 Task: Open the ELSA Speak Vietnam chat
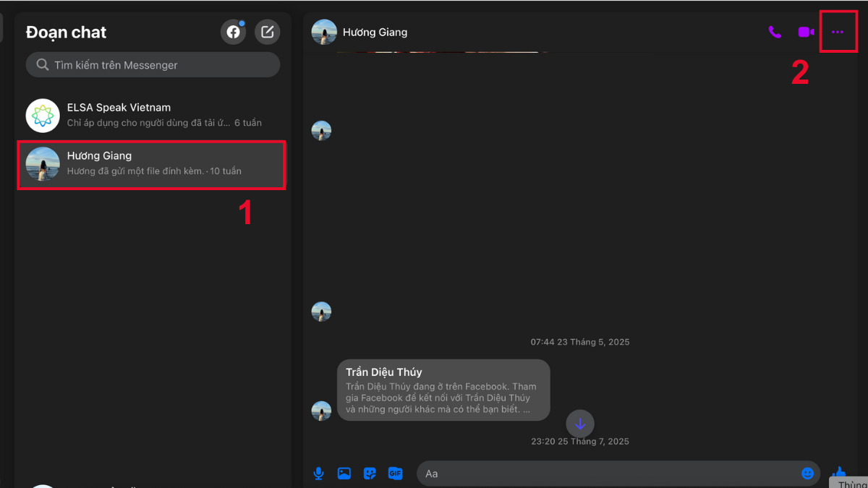(x=151, y=114)
